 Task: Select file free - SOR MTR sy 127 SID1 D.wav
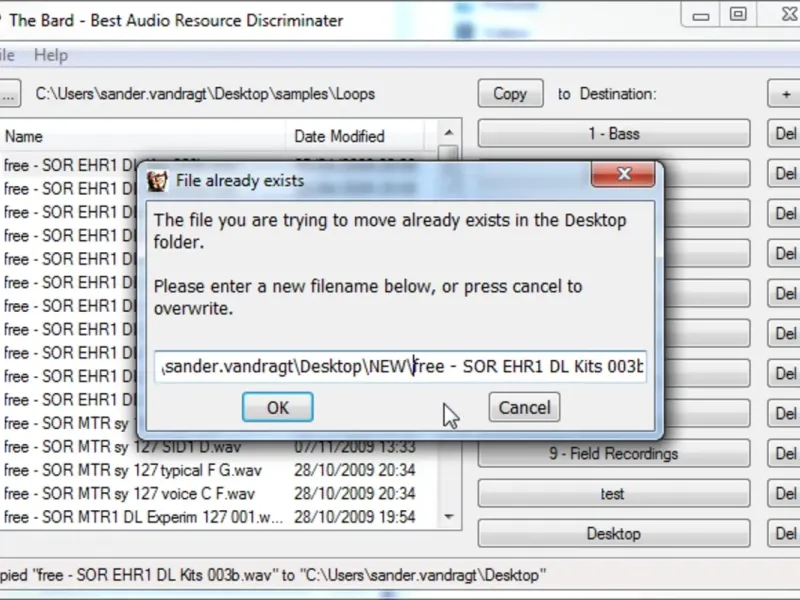click(122, 447)
